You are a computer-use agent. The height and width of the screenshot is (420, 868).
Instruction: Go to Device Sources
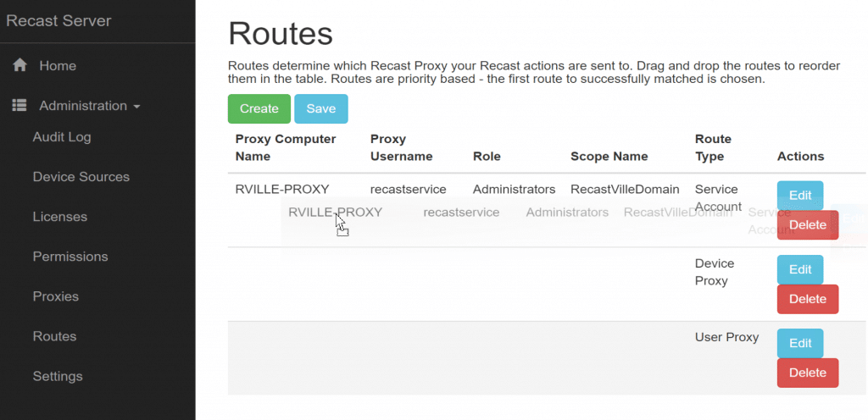(x=81, y=177)
